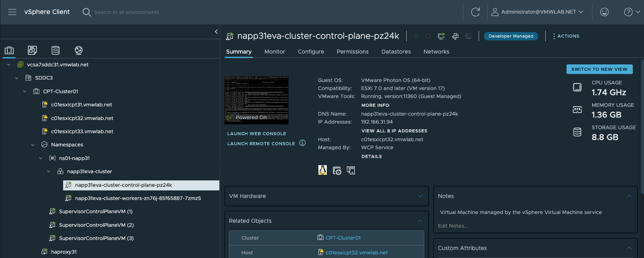Open the smiley feedback icon

pyautogui.click(x=604, y=12)
